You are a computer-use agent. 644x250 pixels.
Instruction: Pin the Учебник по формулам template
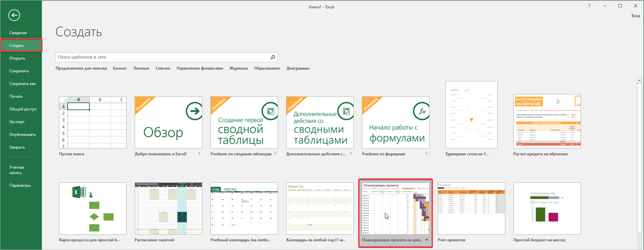(x=427, y=154)
